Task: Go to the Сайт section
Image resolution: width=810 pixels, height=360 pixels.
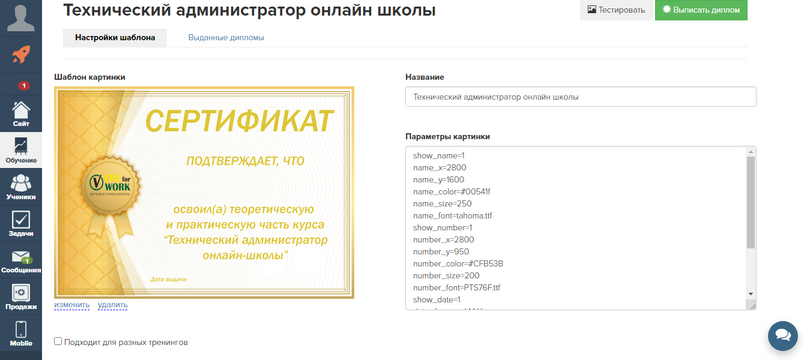Action: [21, 114]
